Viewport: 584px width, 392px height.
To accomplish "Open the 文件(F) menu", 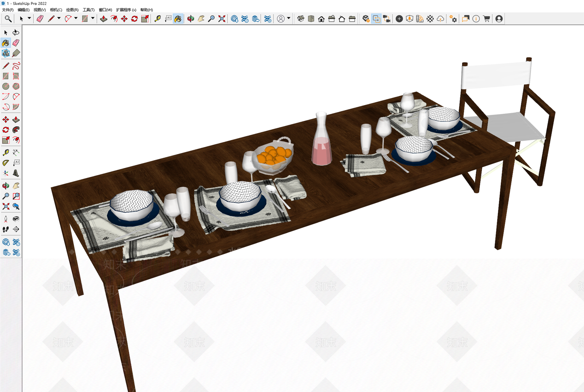I will tap(8, 10).
